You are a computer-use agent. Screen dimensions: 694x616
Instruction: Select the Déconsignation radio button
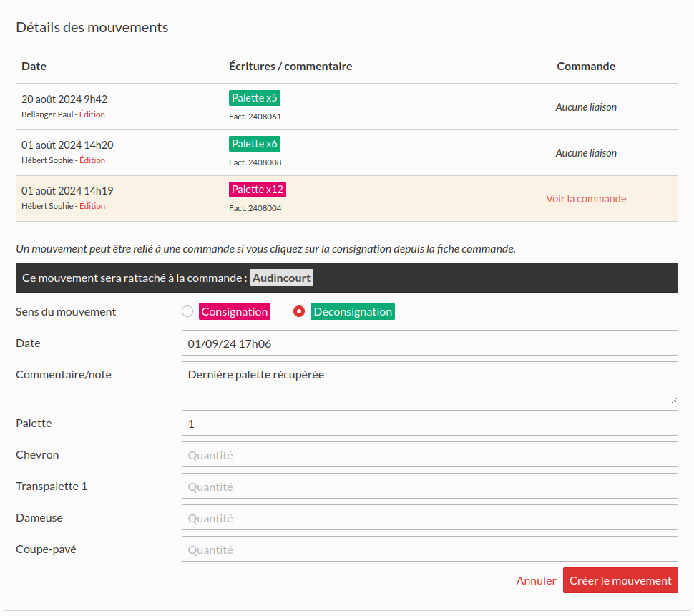(x=299, y=311)
